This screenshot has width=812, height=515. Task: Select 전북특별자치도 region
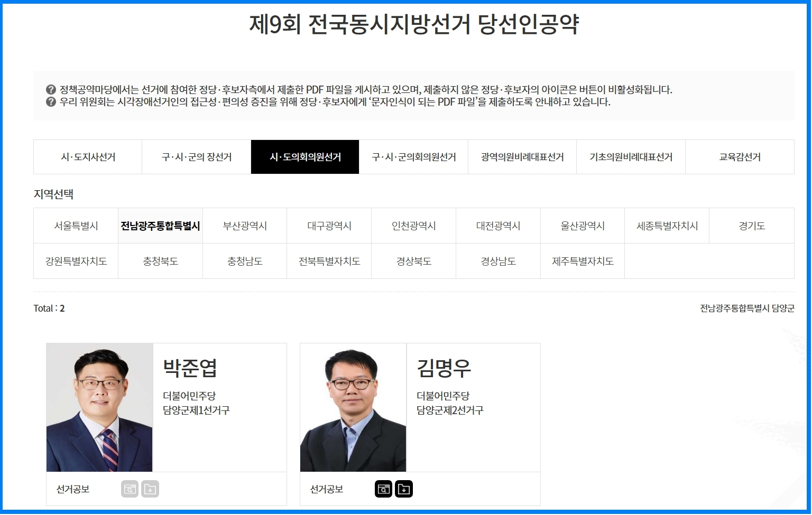[x=329, y=261]
